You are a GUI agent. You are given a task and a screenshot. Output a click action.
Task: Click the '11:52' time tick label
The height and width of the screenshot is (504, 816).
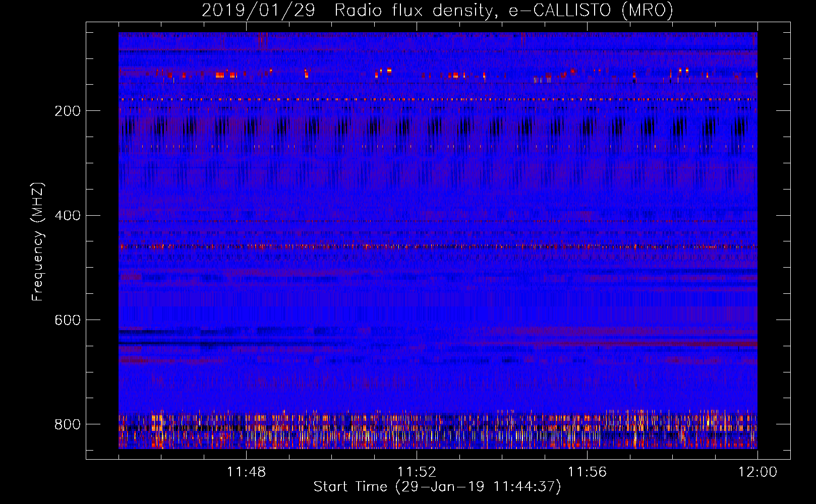417,472
